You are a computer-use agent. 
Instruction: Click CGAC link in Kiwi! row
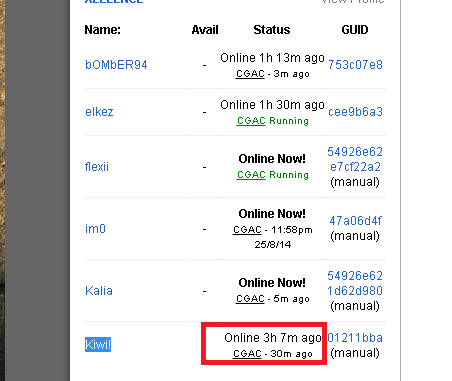247,354
